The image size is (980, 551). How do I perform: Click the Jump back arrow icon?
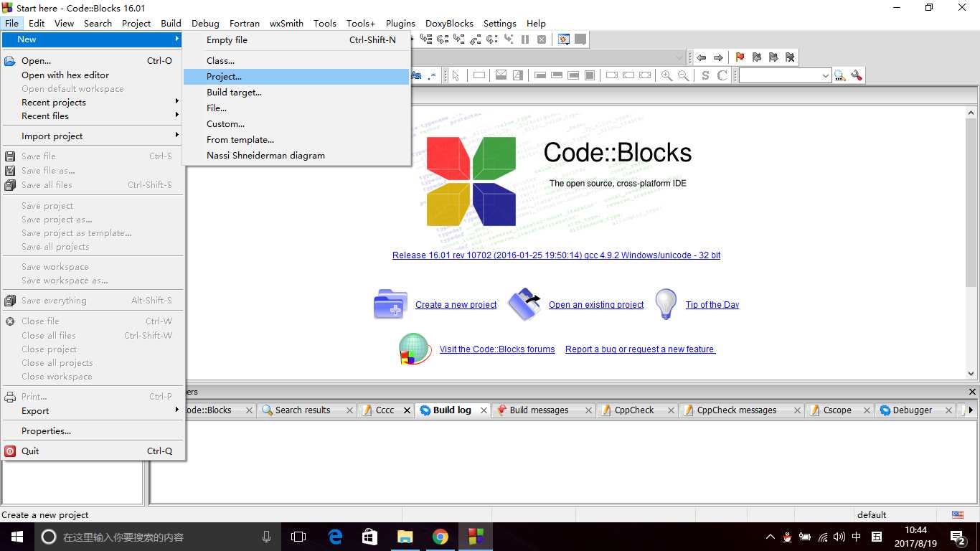click(702, 57)
